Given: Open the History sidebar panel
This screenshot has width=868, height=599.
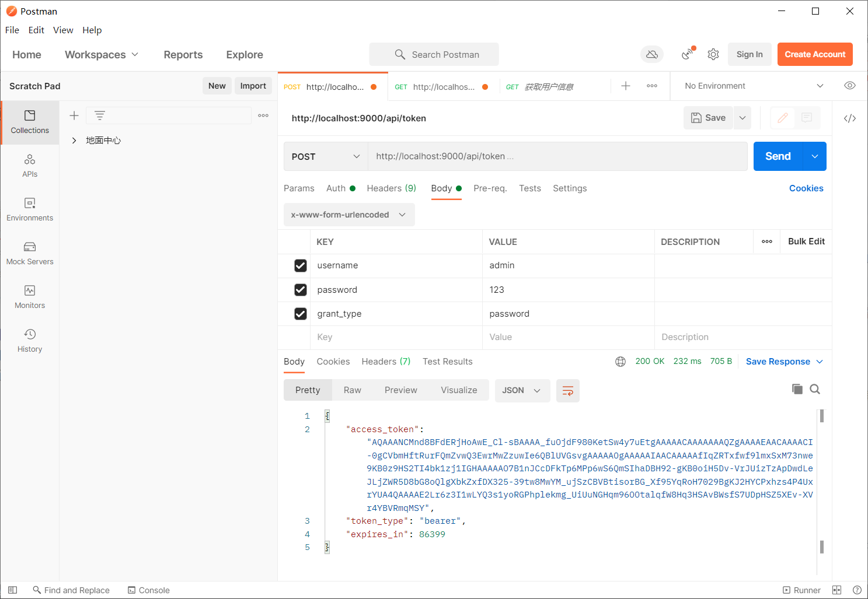Looking at the screenshot, I should (30, 341).
